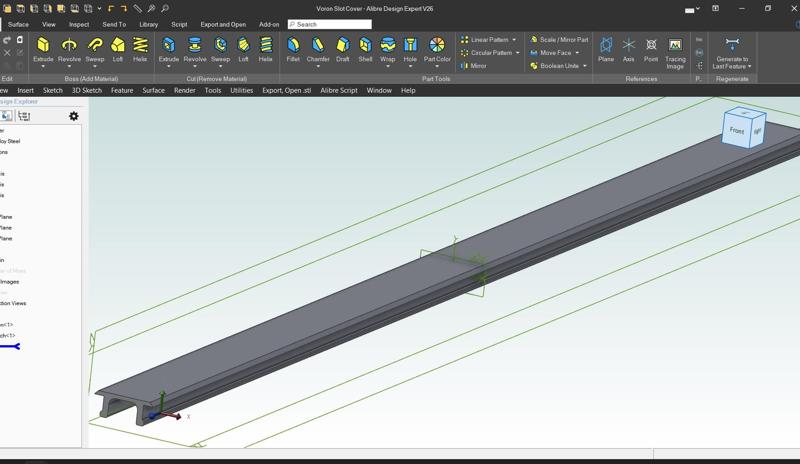Viewport: 800px width, 464px height.
Task: Click the Front face of view cube
Action: (x=736, y=130)
